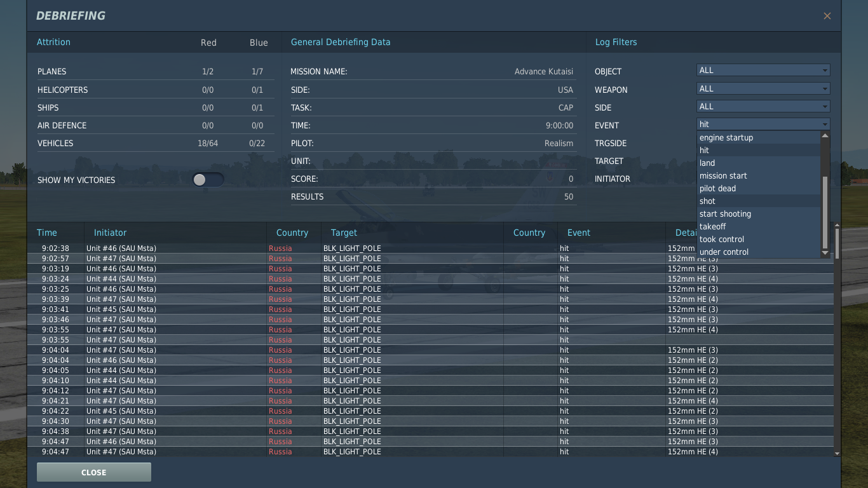Click the mission name 'Advance Kutaisi'
Screen dimensions: 868x488
pos(544,72)
